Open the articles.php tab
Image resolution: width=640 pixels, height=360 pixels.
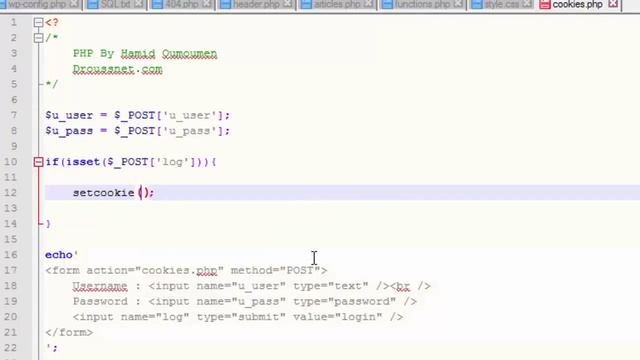(x=337, y=4)
